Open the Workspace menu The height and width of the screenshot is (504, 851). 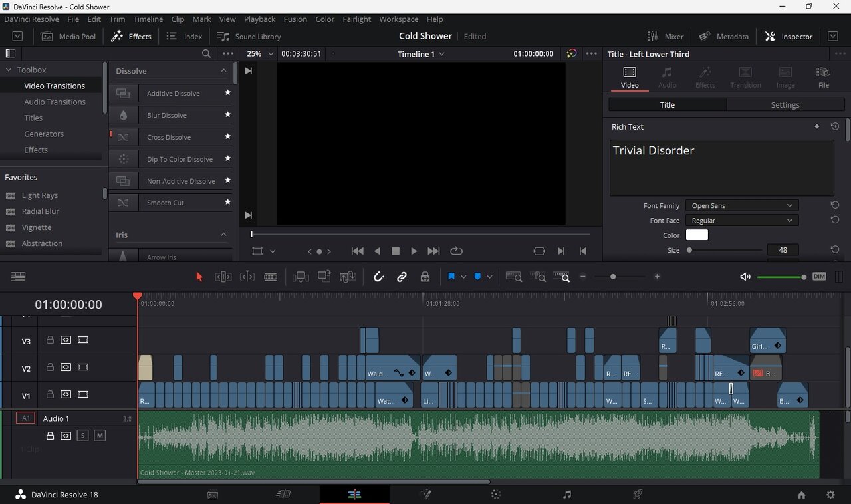[399, 19]
